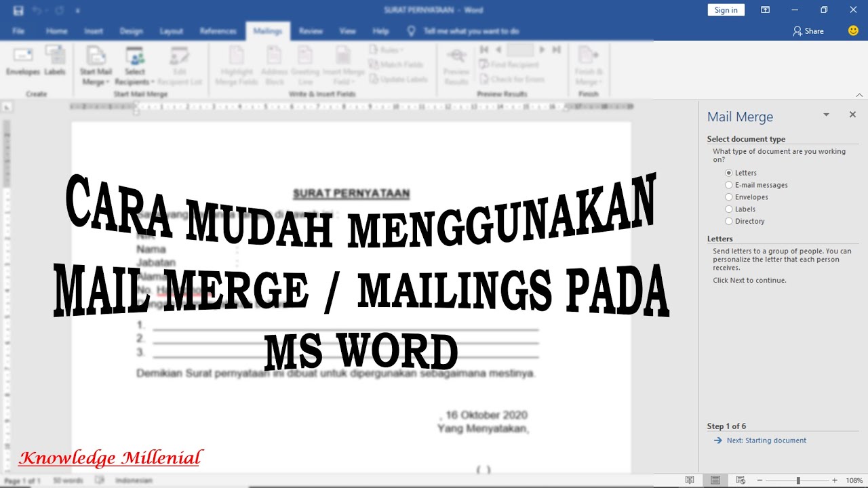The height and width of the screenshot is (488, 868).
Task: Open Ribbon Display Options icon
Action: (x=765, y=9)
